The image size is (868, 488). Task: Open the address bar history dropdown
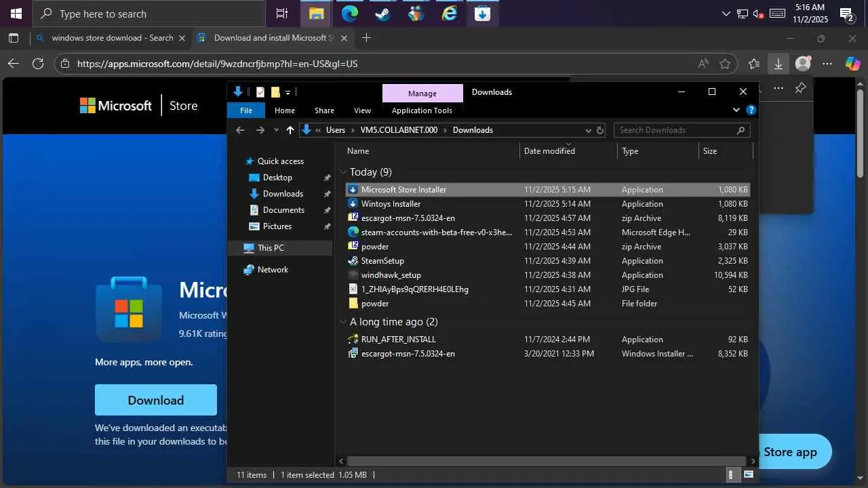coord(588,130)
